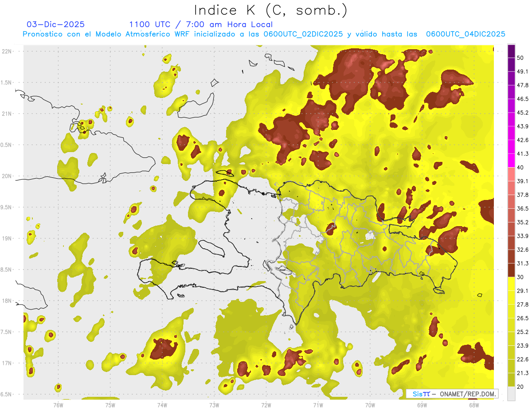Click the map title "Indice K (C, somb.)"
This screenshot has height=411, width=532.
coord(270,10)
